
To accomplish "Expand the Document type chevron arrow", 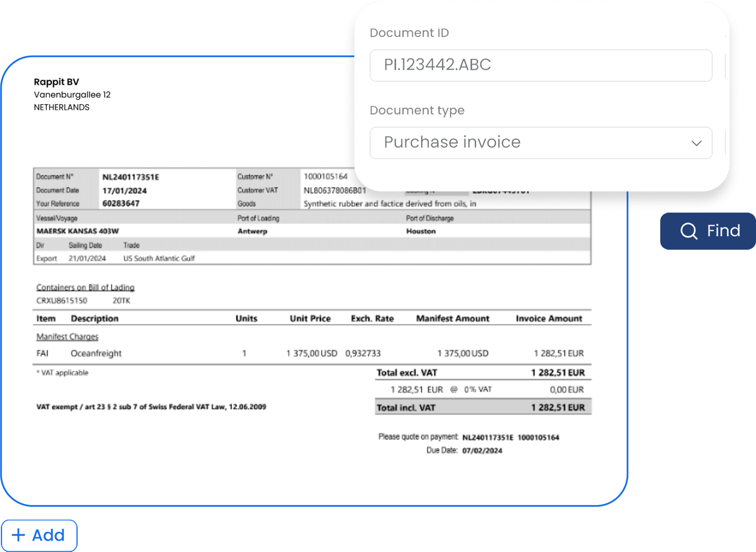I will pos(696,143).
